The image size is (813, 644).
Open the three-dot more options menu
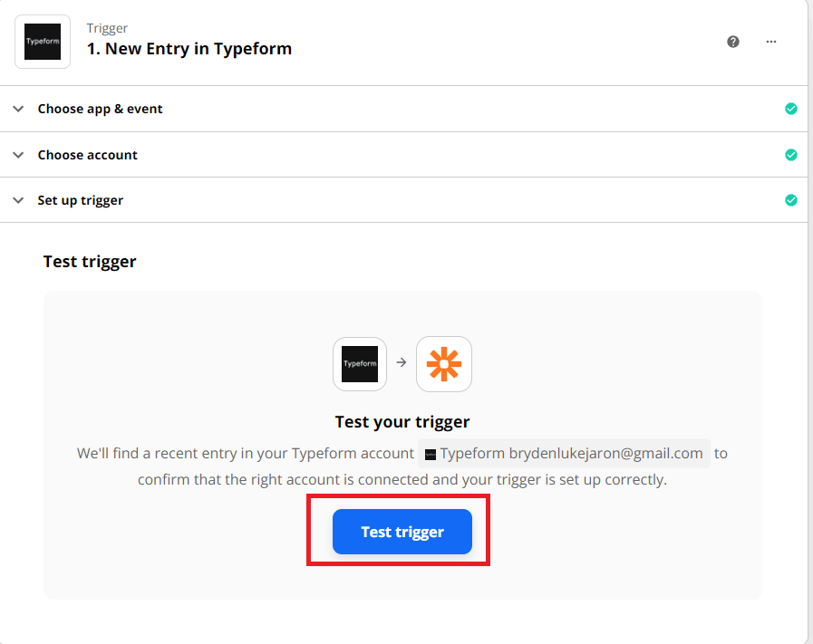coord(771,42)
